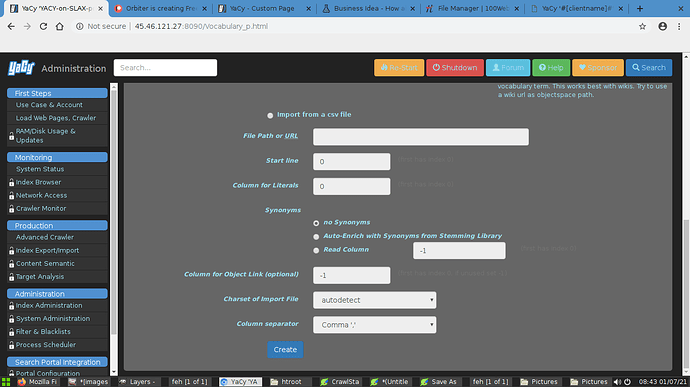Open the browser profile avatar icon

click(662, 26)
